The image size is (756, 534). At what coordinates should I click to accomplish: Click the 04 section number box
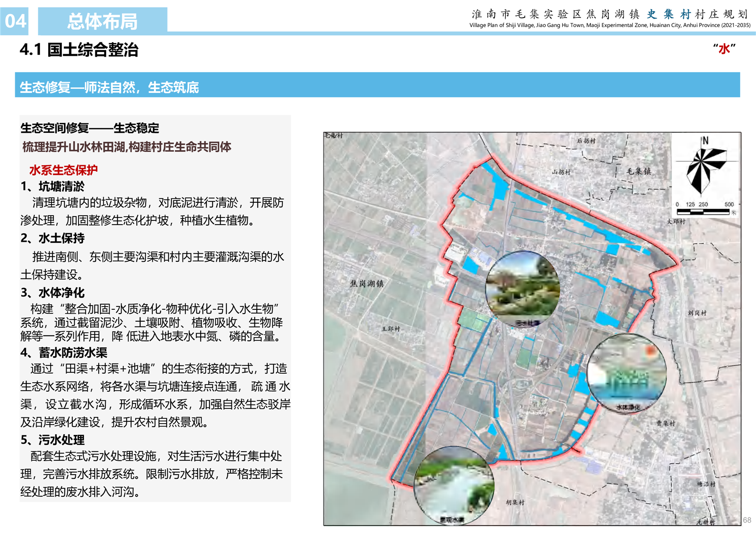[15, 21]
